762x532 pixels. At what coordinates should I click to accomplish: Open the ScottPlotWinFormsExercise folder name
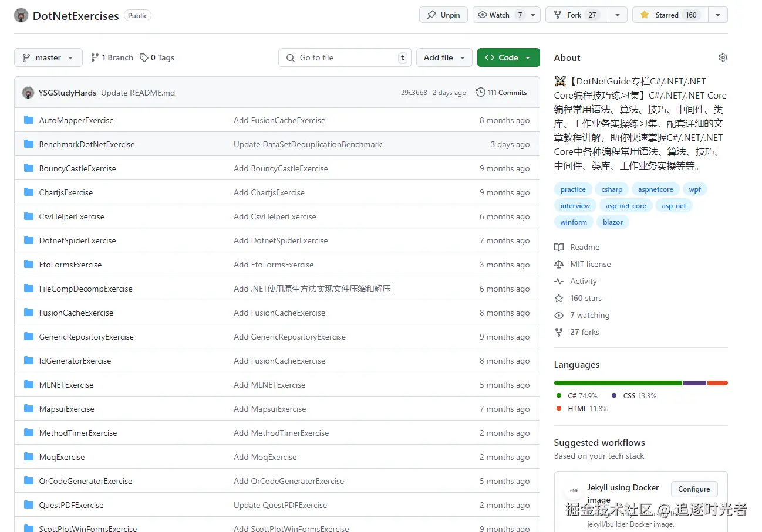click(x=88, y=528)
